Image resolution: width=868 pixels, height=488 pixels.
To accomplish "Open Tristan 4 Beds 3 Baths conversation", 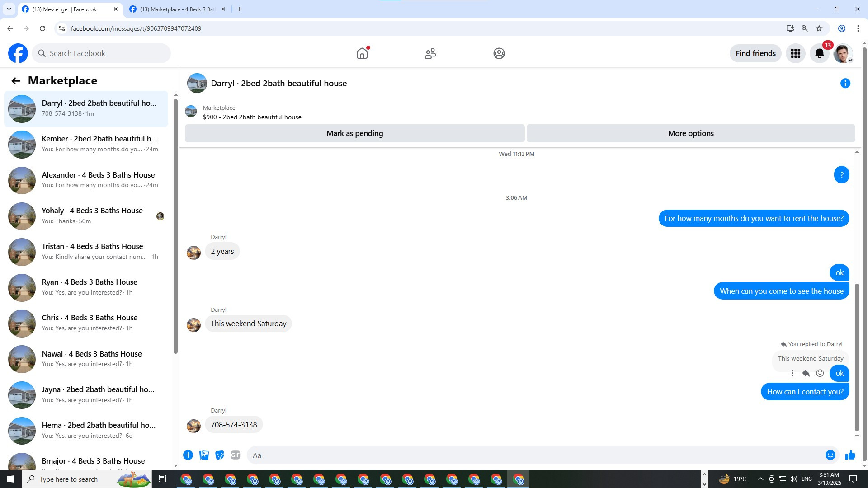I will tap(86, 251).
